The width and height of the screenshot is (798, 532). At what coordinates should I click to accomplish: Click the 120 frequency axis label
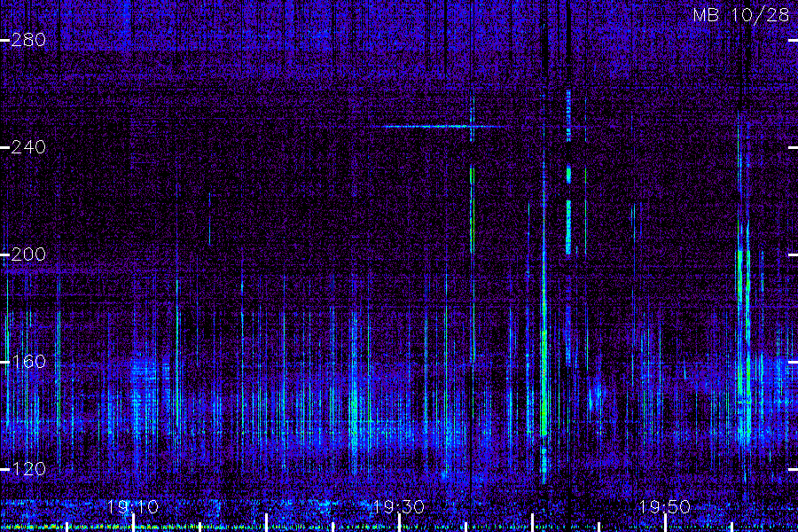click(x=28, y=468)
